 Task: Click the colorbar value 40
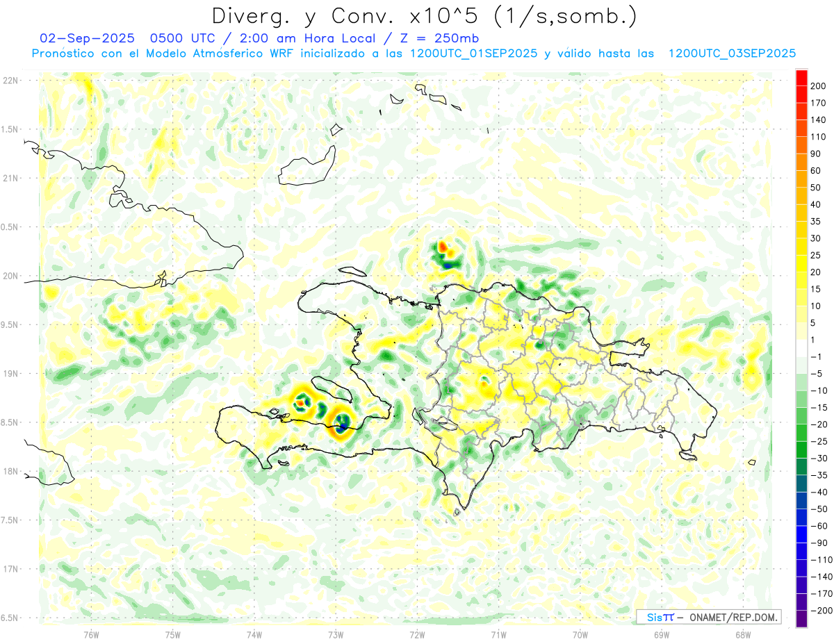pyautogui.click(x=816, y=205)
